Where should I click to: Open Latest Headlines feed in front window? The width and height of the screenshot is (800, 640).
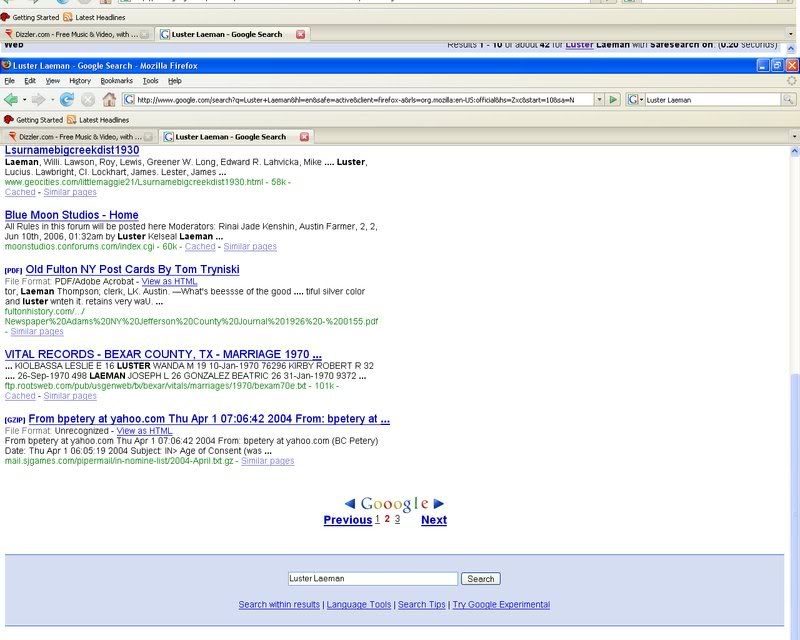pos(98,120)
